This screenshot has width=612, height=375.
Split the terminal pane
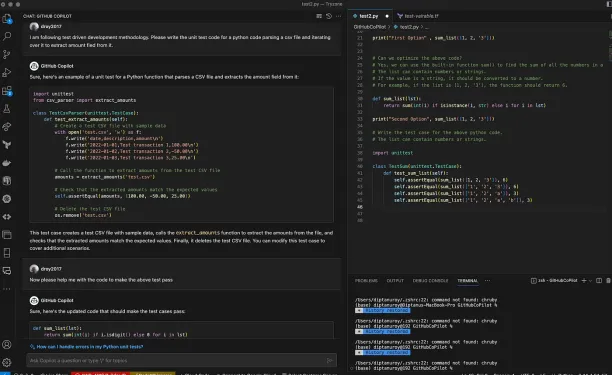click(x=599, y=281)
